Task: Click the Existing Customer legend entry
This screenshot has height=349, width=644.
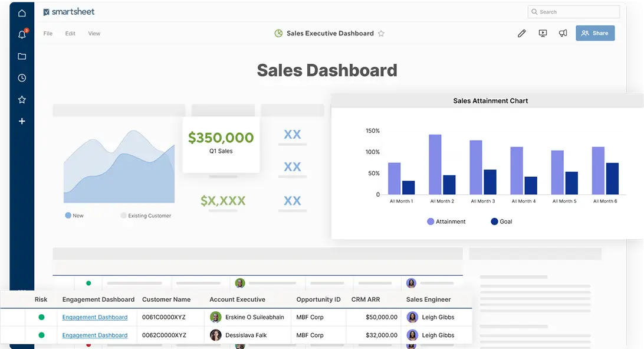Action: [146, 216]
